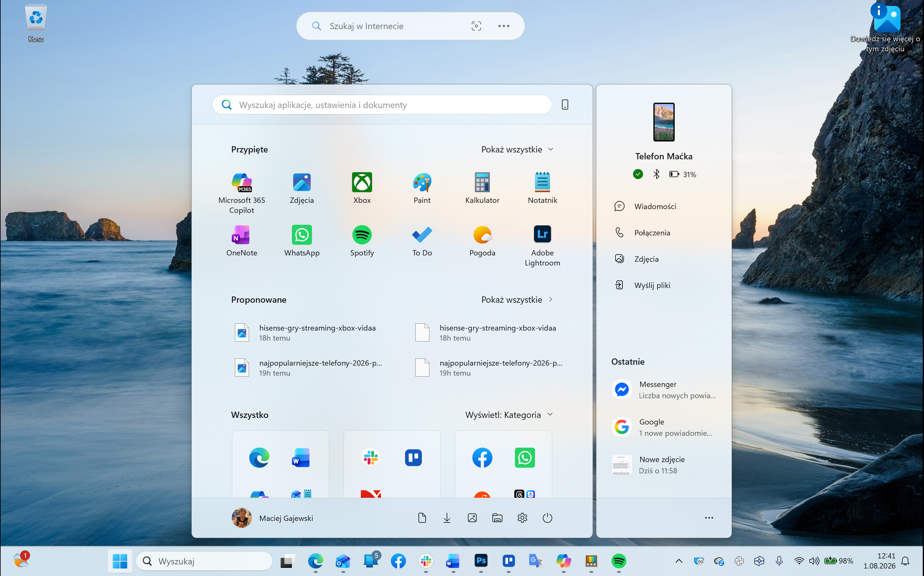Image resolution: width=924 pixels, height=576 pixels.
Task: Open the notification bell in system tray
Action: tap(905, 561)
